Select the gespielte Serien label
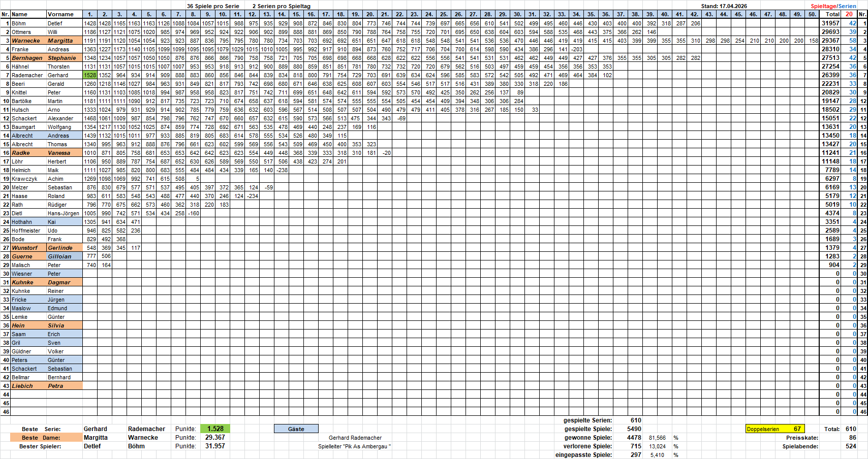The image size is (868, 459). click(x=587, y=420)
